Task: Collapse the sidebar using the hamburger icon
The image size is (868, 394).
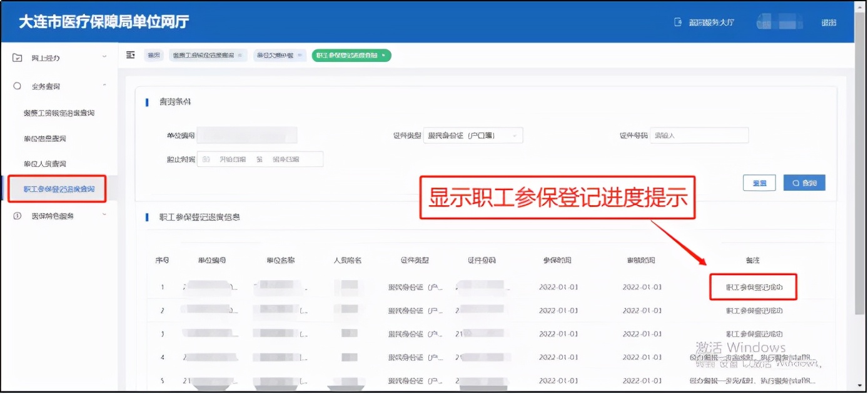Action: pos(129,55)
